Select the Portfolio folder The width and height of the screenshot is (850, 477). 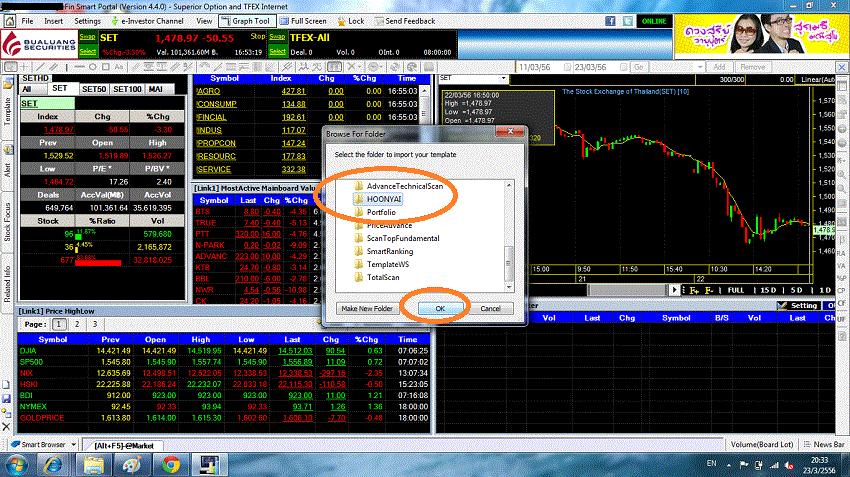click(375, 212)
